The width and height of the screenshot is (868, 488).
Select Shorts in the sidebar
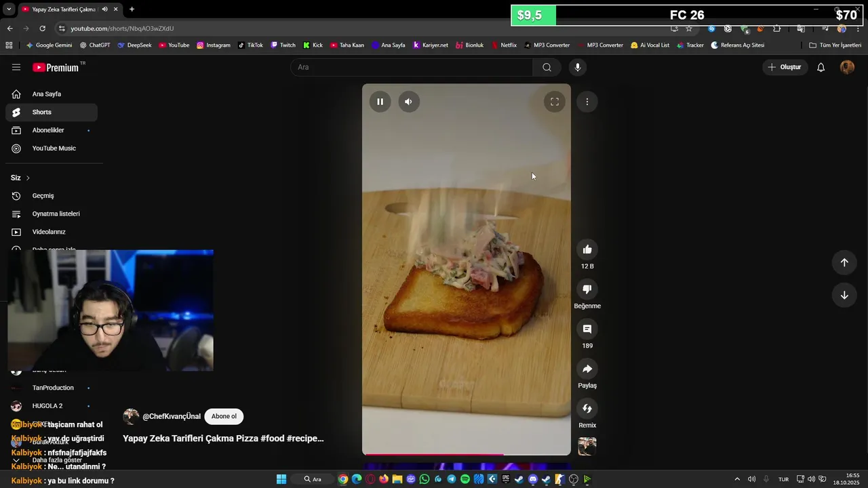[52, 113]
